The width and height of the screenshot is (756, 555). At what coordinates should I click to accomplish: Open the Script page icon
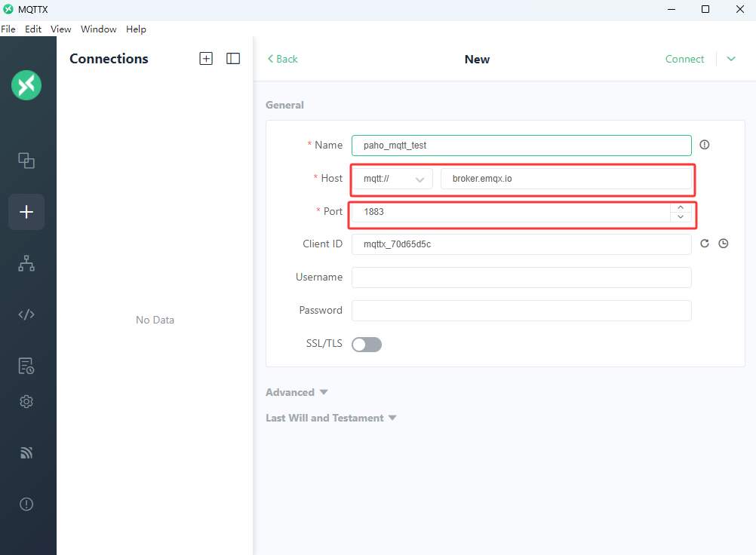click(26, 314)
